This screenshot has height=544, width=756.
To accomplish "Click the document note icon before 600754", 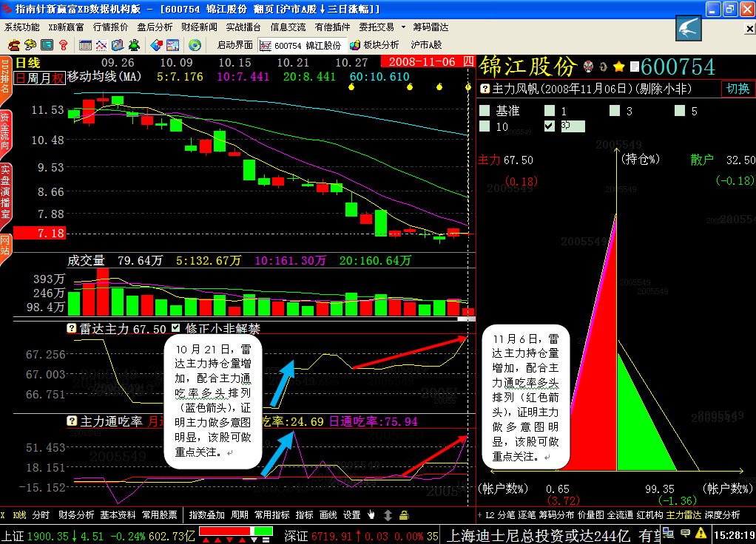I will (x=634, y=67).
